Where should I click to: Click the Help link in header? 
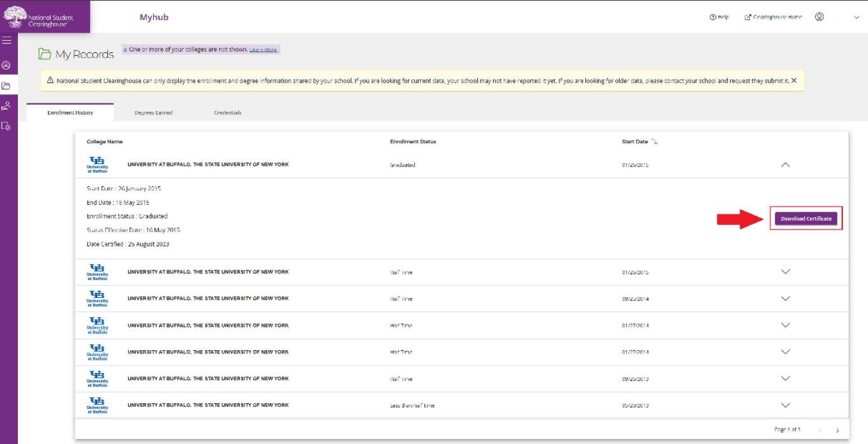coord(719,17)
